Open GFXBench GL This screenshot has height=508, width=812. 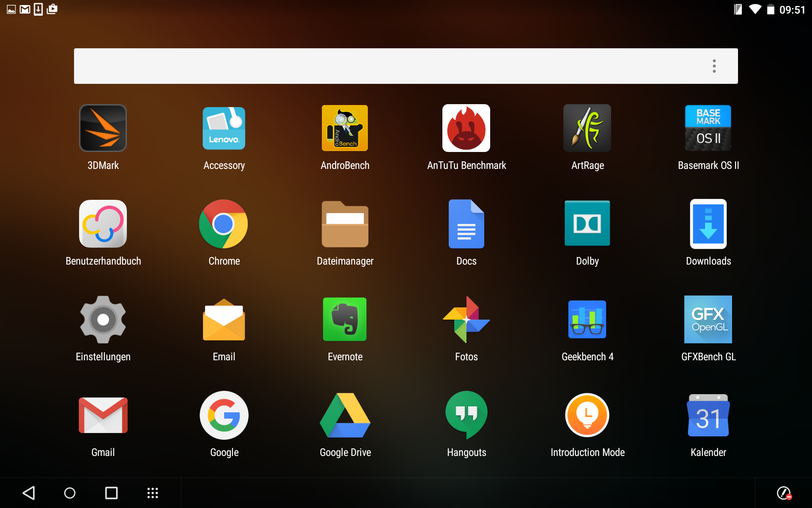pos(708,320)
